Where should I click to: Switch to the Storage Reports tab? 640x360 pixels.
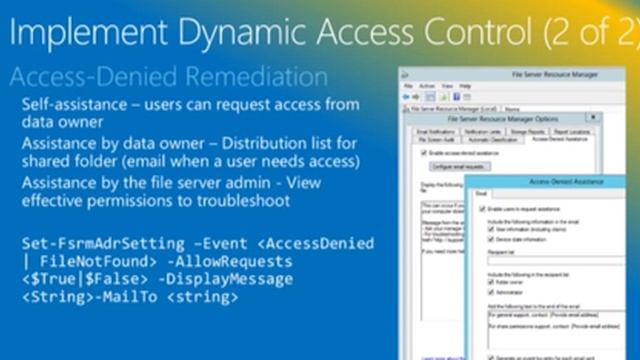tap(527, 132)
